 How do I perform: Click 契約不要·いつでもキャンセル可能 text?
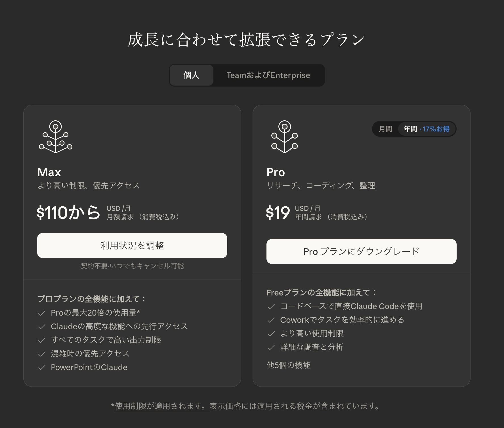[x=132, y=266]
